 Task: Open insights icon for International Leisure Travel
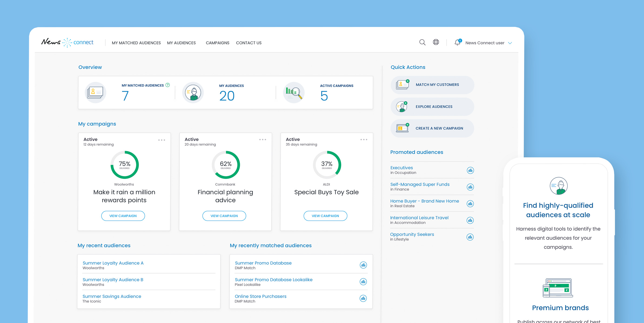coord(470,220)
